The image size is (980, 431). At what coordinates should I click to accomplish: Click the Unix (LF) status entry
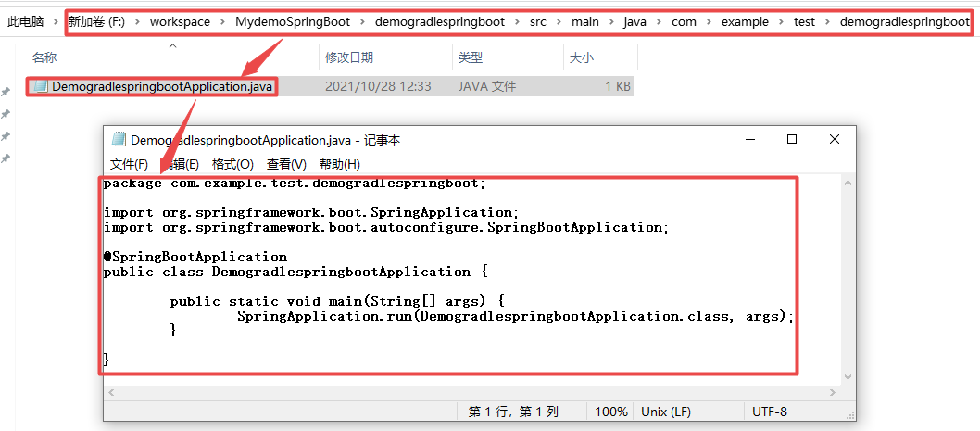tap(666, 412)
